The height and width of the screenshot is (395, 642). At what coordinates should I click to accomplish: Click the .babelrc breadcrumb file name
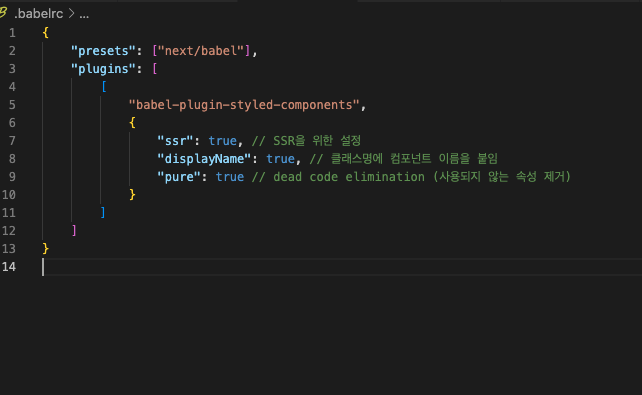38,14
